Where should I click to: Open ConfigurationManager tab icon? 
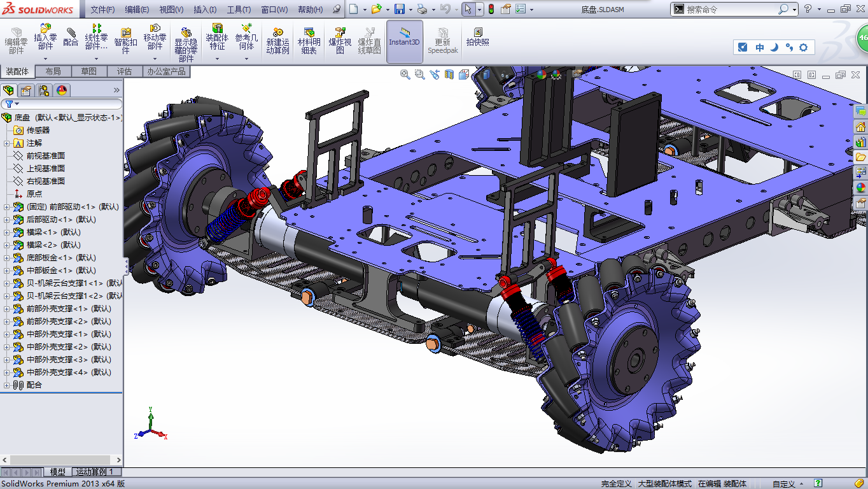tap(43, 90)
